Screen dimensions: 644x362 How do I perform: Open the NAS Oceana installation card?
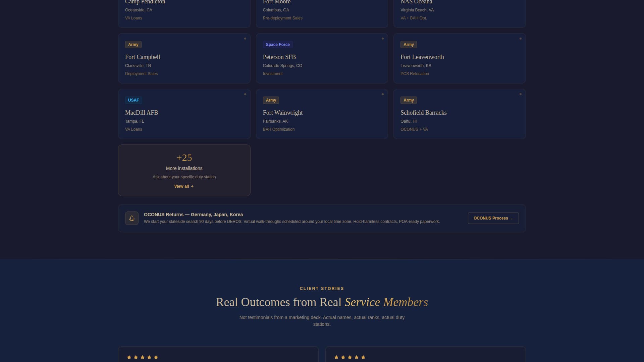coord(460,10)
